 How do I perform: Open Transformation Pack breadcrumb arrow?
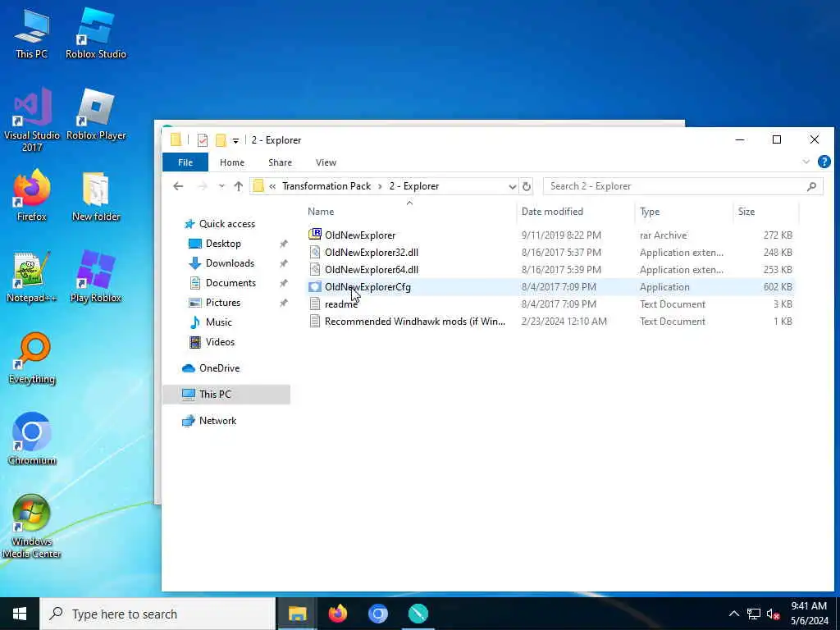tap(380, 186)
